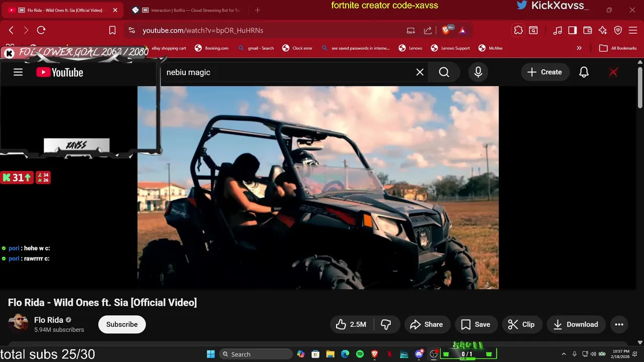Bookmark this page with the bookmark icon
The height and width of the screenshot is (362, 644).
(112, 30)
